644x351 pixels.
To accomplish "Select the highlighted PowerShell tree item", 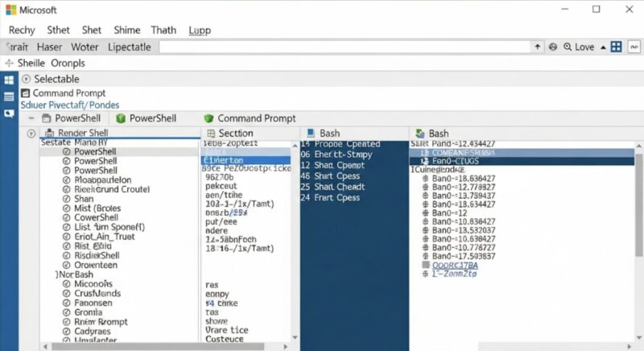I will point(119,151).
